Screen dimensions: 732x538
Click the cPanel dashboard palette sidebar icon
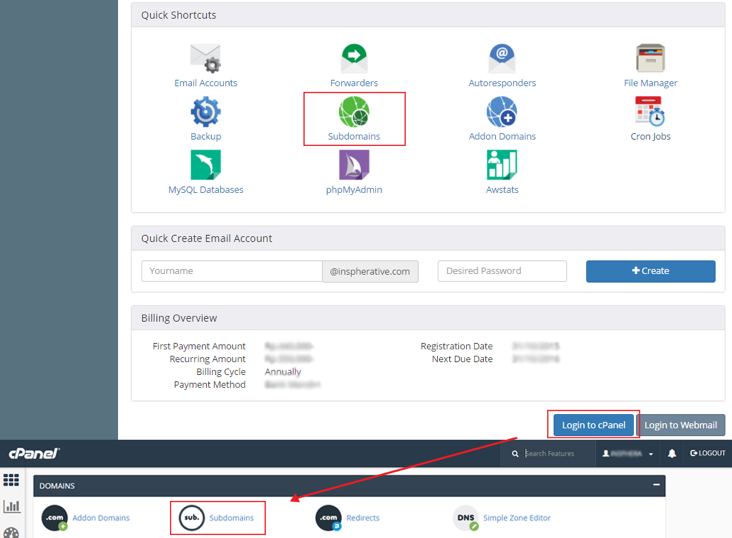coord(11,533)
